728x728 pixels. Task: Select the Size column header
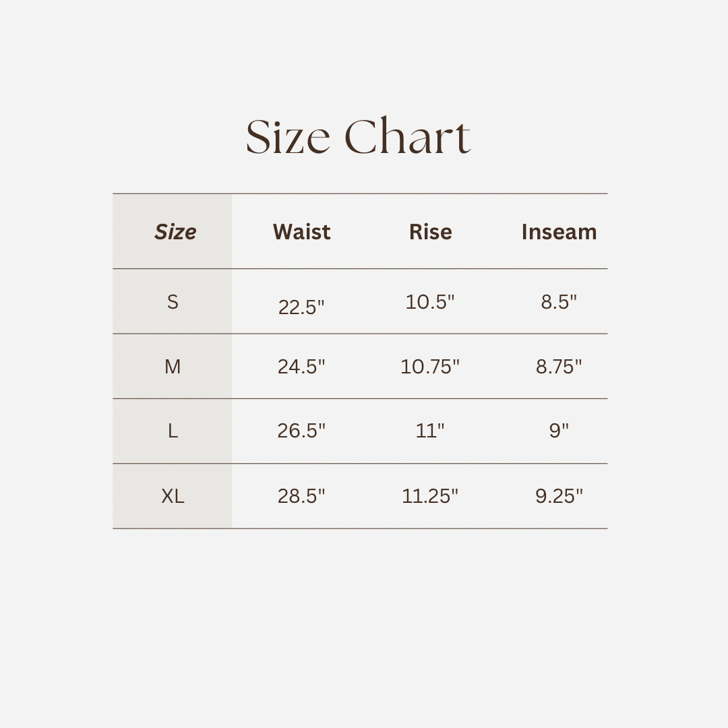point(175,232)
